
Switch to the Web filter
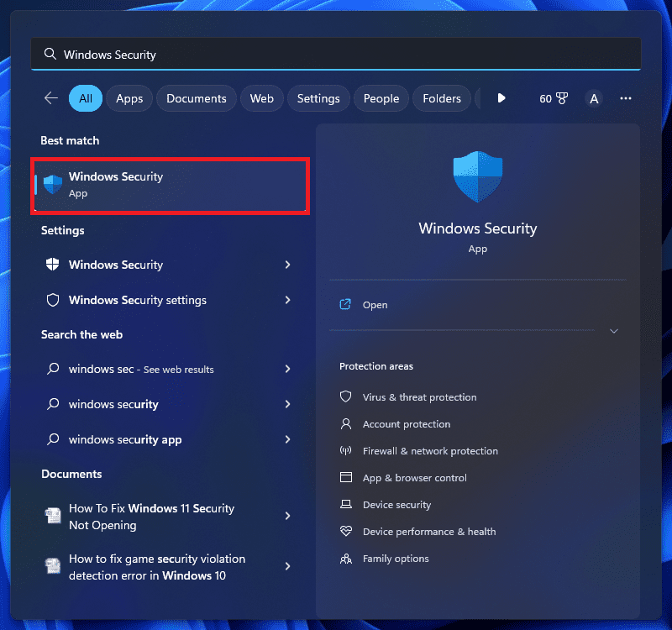click(262, 98)
